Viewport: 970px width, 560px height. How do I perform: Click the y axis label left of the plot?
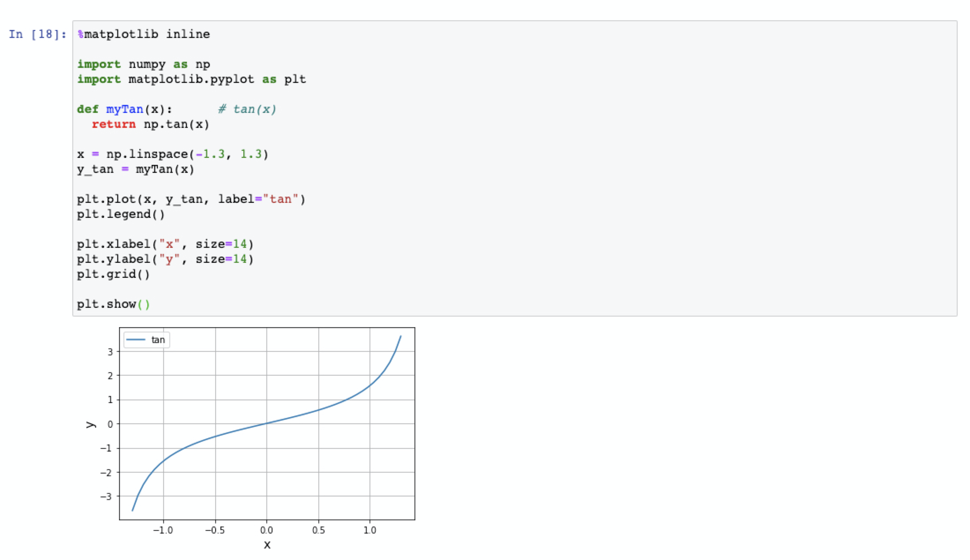(x=90, y=424)
